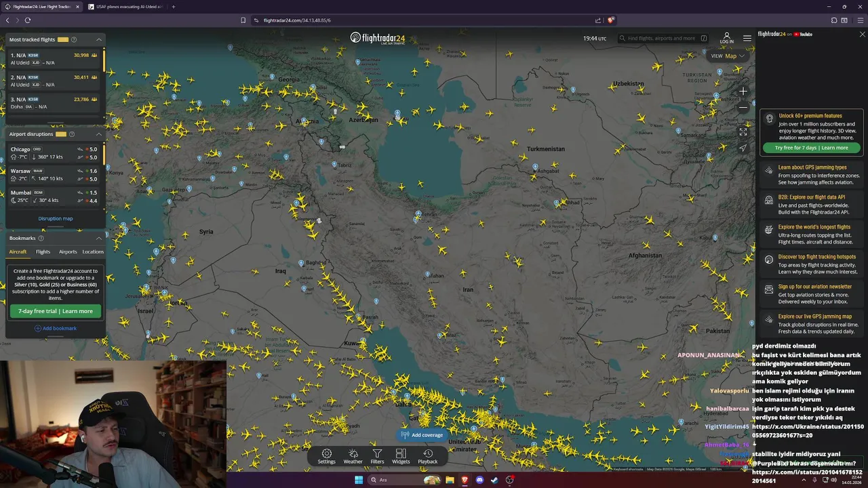
Task: Select the Aircraft bookmarks tab
Action: 18,251
